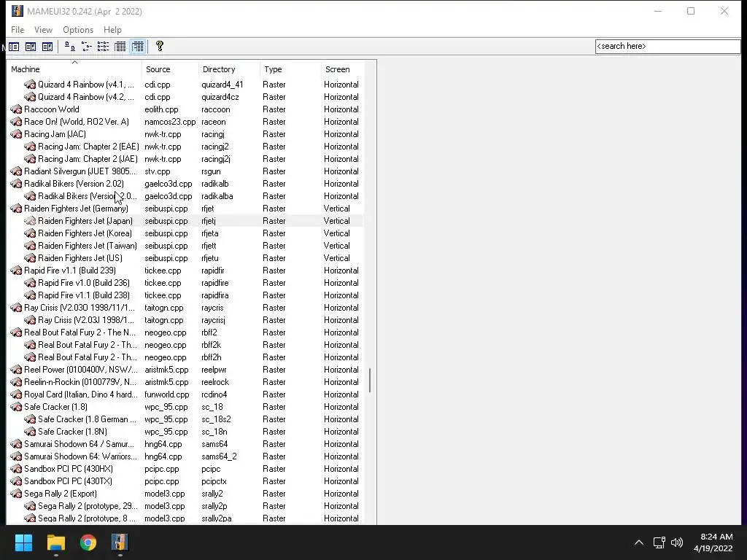
Task: Open the help question mark icon
Action: pos(160,46)
